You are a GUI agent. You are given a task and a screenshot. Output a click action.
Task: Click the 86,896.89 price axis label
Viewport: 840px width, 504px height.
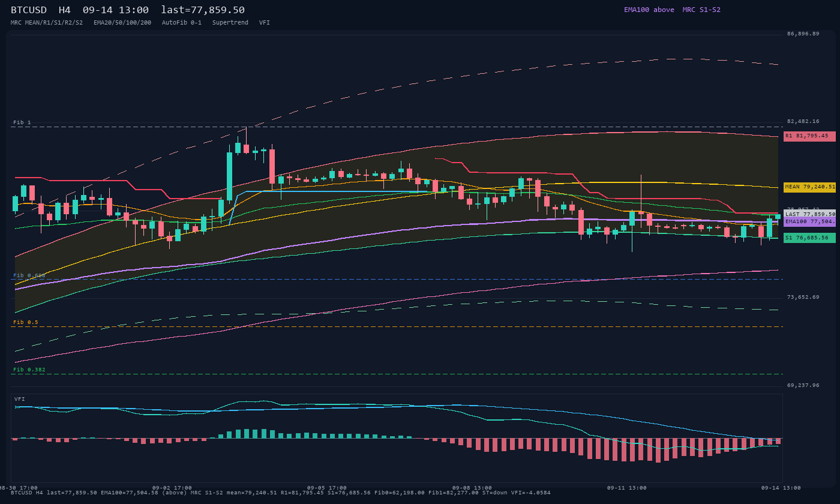[x=803, y=34]
